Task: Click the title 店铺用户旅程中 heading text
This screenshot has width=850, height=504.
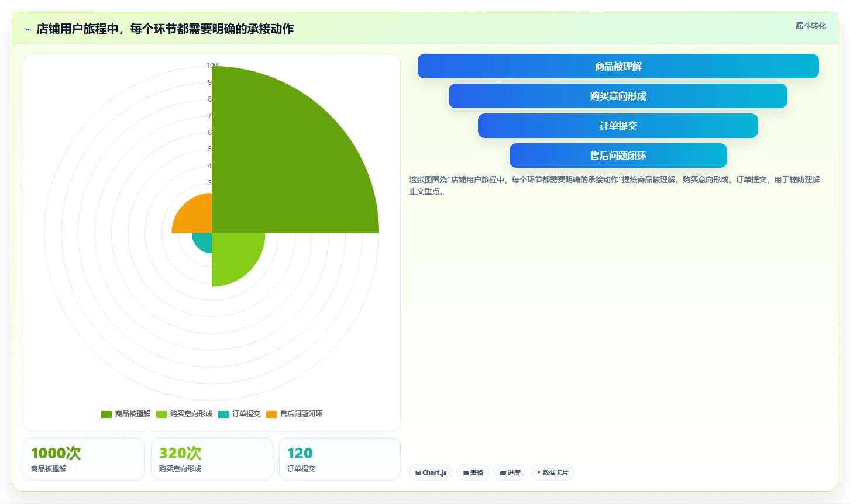Action: (165, 29)
